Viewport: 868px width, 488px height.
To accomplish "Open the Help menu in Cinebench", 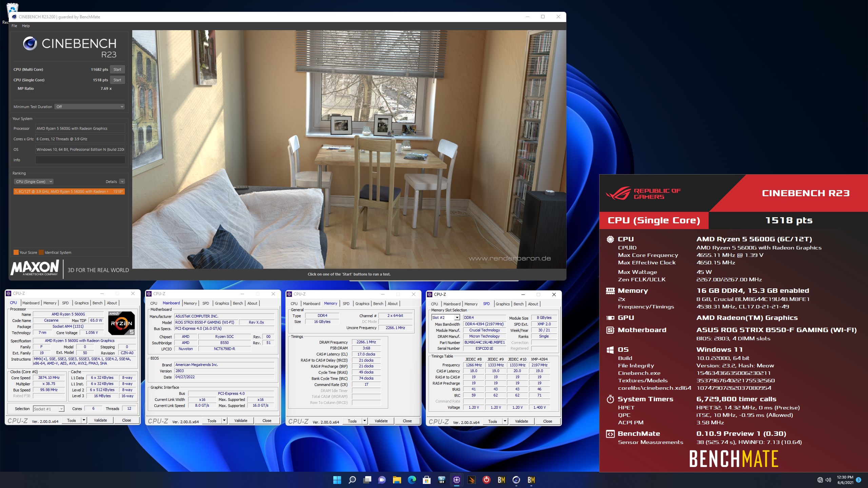I will [x=26, y=26].
